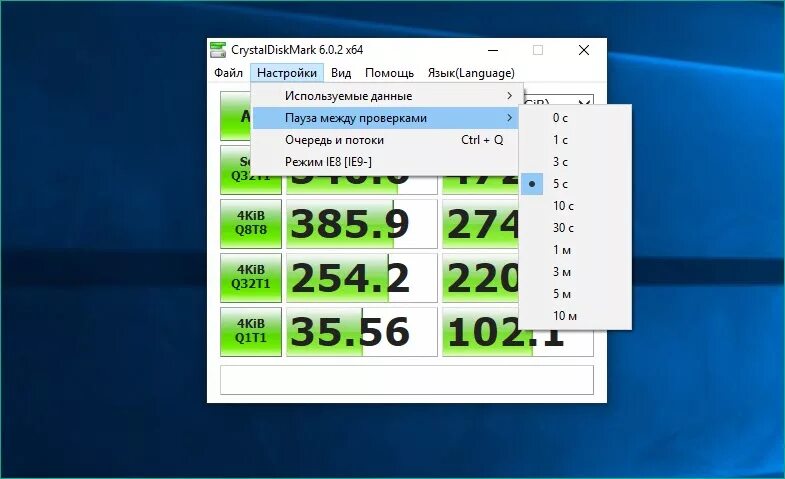
Task: Set the pause interval to 0 с
Action: coord(575,118)
